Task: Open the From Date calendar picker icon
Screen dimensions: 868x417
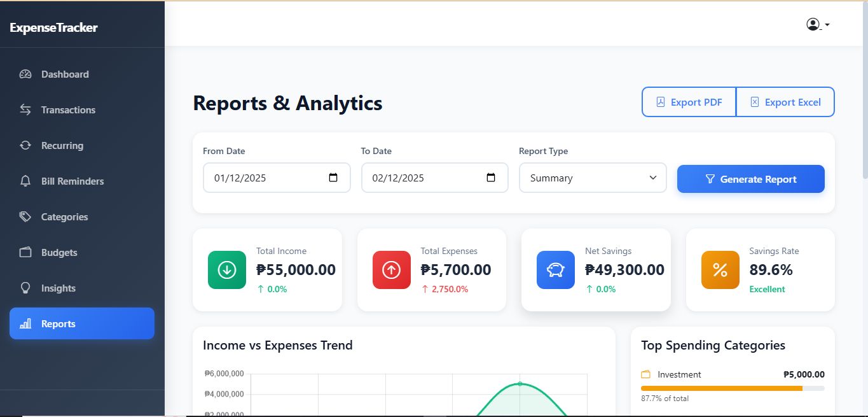Action: (333, 178)
